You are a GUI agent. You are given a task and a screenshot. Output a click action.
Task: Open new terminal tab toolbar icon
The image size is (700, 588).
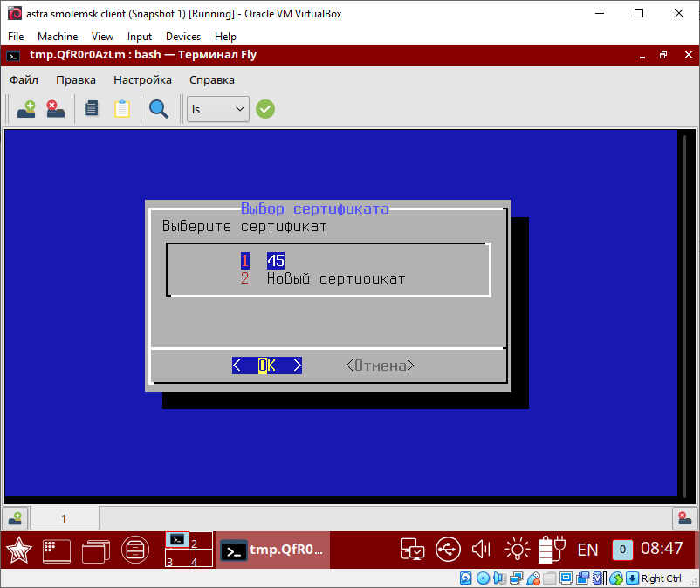coord(26,109)
